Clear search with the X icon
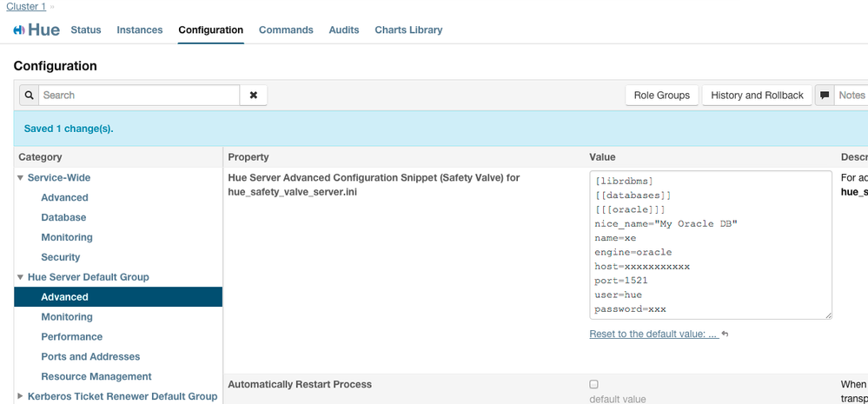 tap(254, 96)
